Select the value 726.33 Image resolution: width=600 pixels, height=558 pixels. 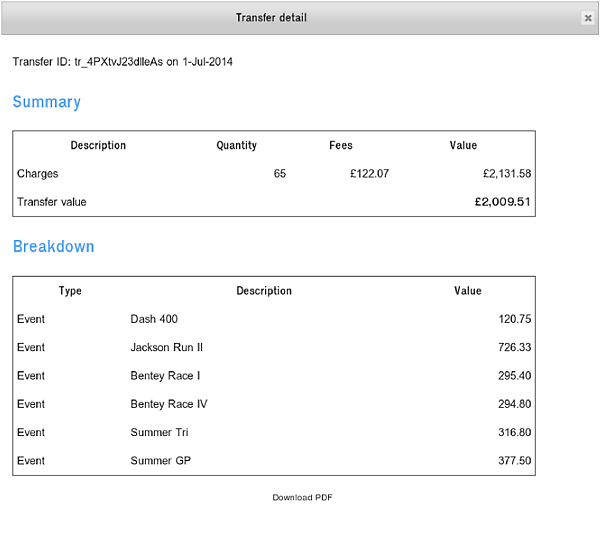(515, 347)
